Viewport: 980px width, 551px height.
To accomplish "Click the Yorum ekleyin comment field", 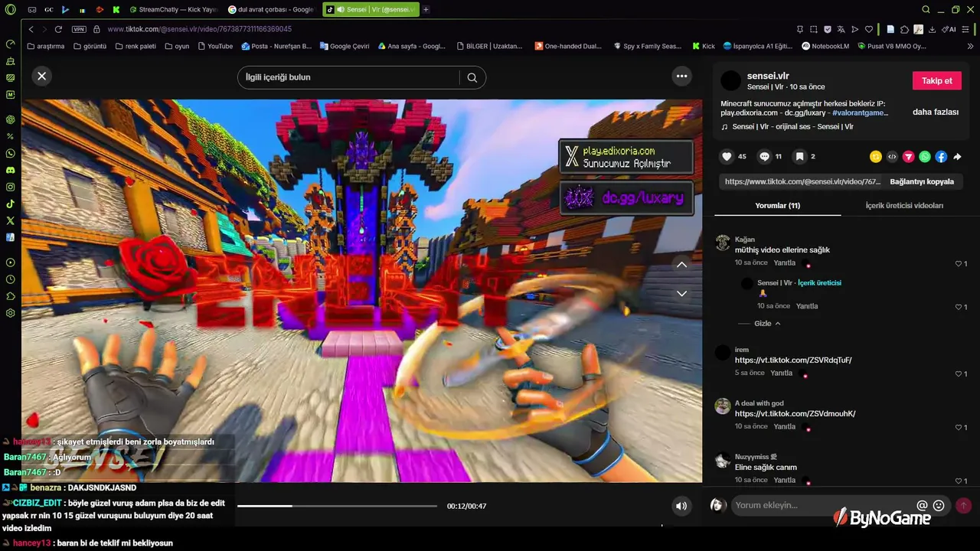I will pos(823,505).
